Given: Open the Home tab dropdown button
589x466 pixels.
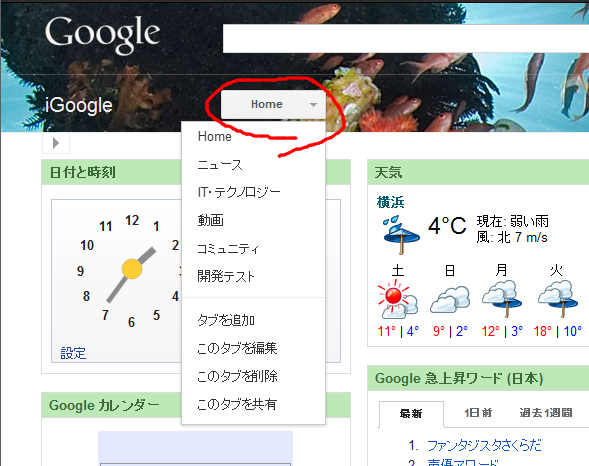Looking at the screenshot, I should coord(273,104).
